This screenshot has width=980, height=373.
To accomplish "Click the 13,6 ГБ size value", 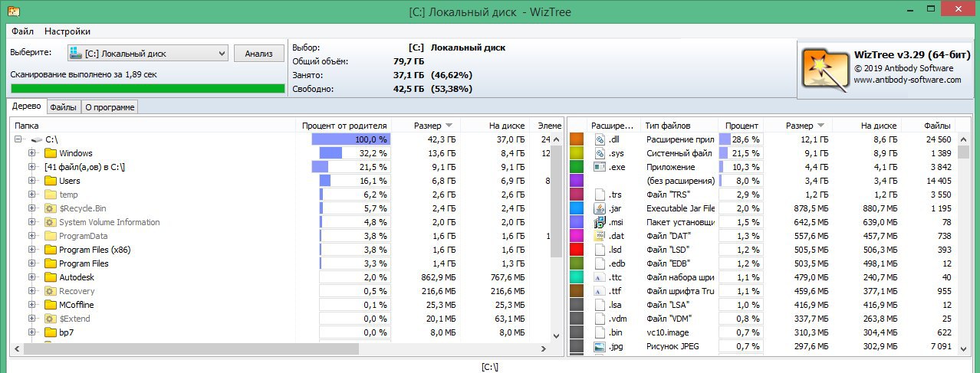I will [x=439, y=153].
